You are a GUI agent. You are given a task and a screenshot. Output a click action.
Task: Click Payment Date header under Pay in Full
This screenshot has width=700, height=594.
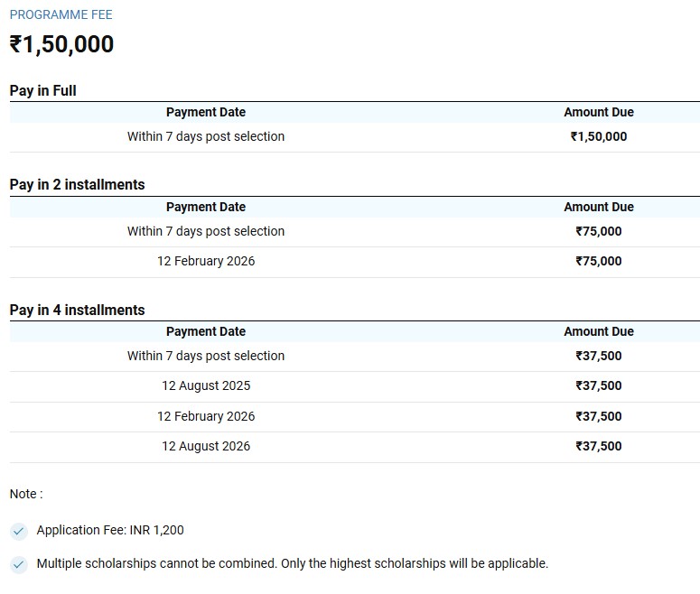206,112
